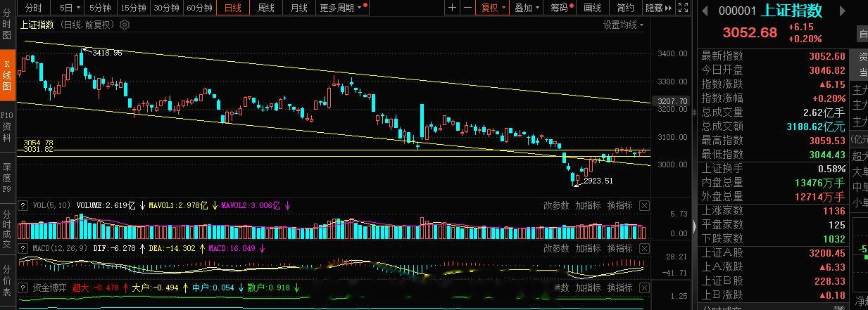
Task: Click the 3054.78 horizontal line label
Action: pos(38,143)
